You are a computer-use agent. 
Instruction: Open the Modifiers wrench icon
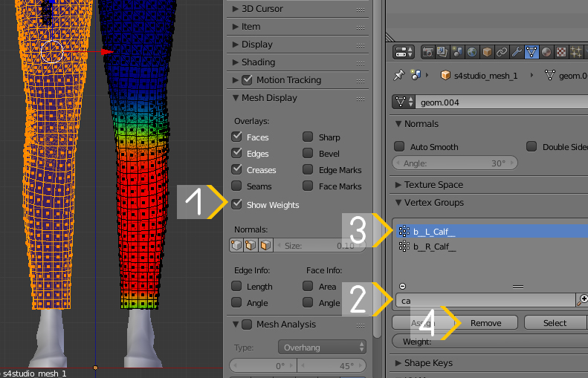click(x=517, y=52)
